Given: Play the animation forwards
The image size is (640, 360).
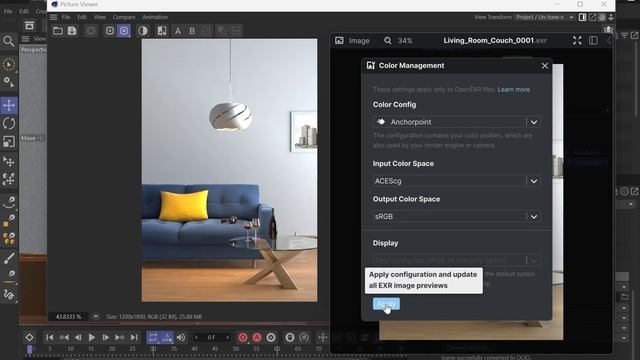Looking at the screenshot, I should tap(92, 337).
